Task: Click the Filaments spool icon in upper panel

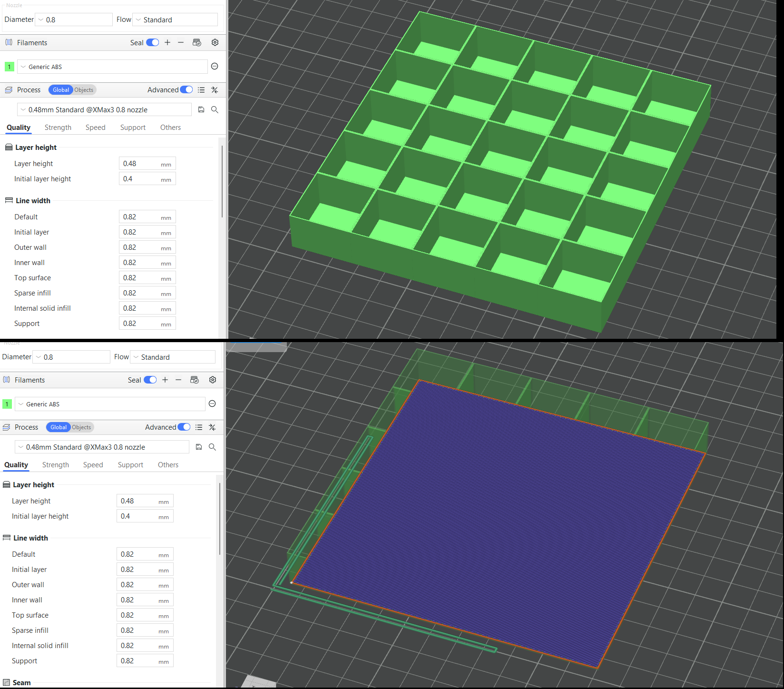Action: pyautogui.click(x=9, y=42)
